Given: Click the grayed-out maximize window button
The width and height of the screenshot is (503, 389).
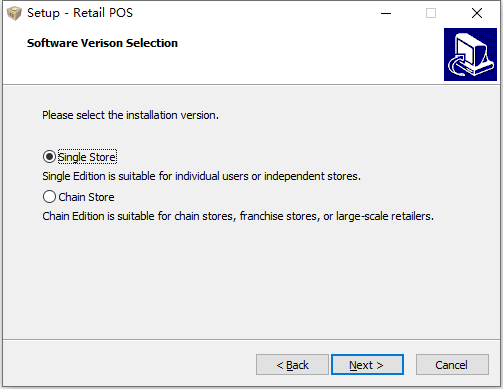Looking at the screenshot, I should pos(431,13).
